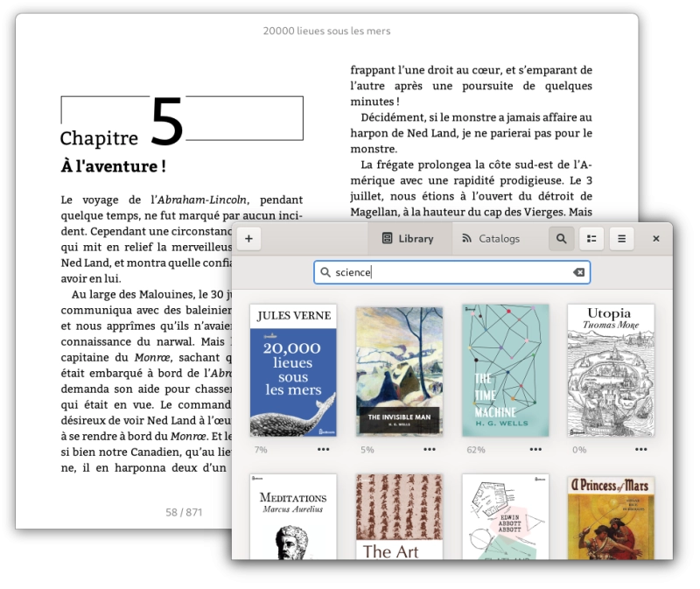Screen dimensions: 700x589
Task: Open options menu for Utopia
Action: (x=641, y=449)
